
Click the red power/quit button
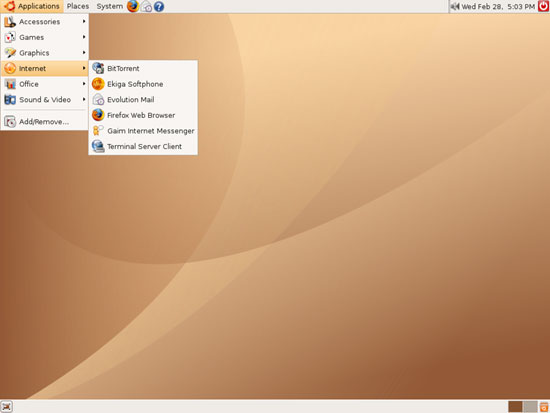(543, 6)
